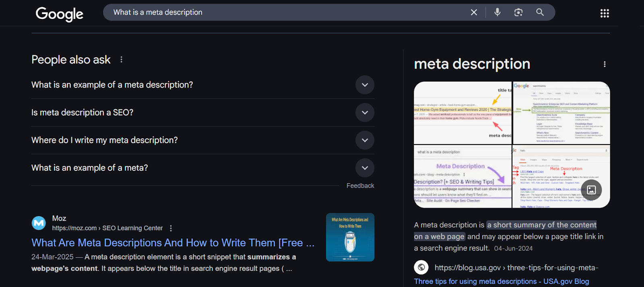Expand "What is an example of a meta?"

365,168
